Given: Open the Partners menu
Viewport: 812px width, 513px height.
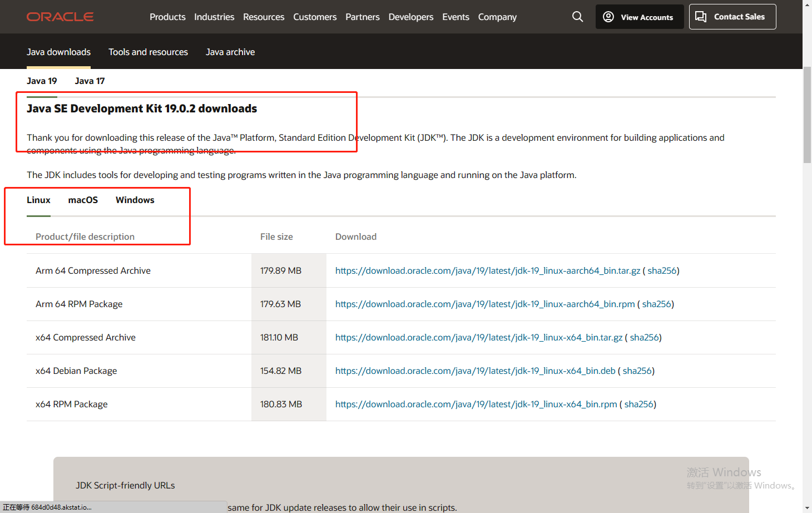Looking at the screenshot, I should click(363, 17).
